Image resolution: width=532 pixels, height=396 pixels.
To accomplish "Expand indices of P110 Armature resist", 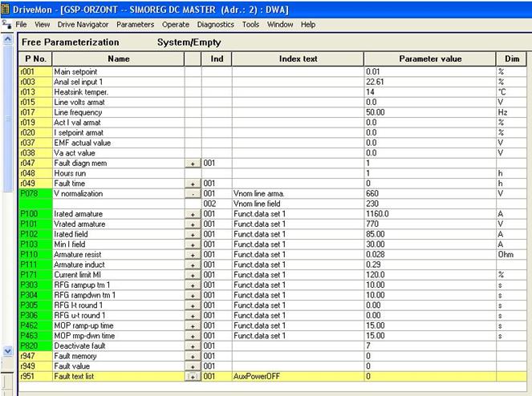I will pos(193,255).
